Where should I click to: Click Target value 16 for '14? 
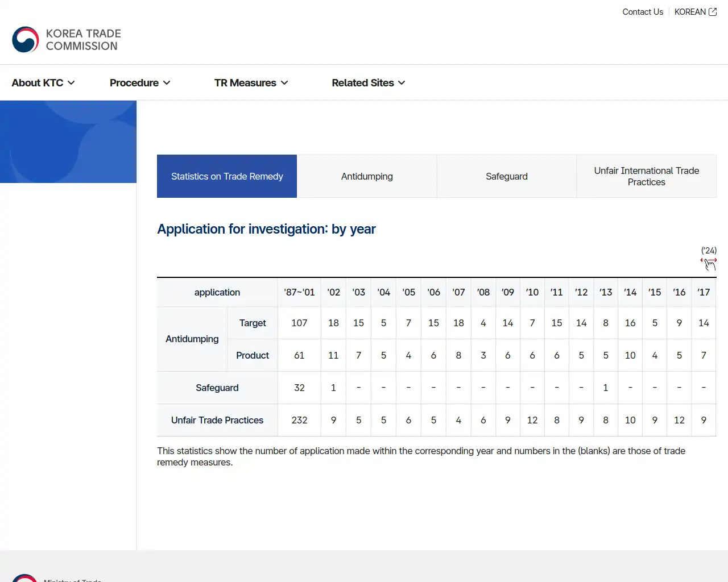[630, 323]
